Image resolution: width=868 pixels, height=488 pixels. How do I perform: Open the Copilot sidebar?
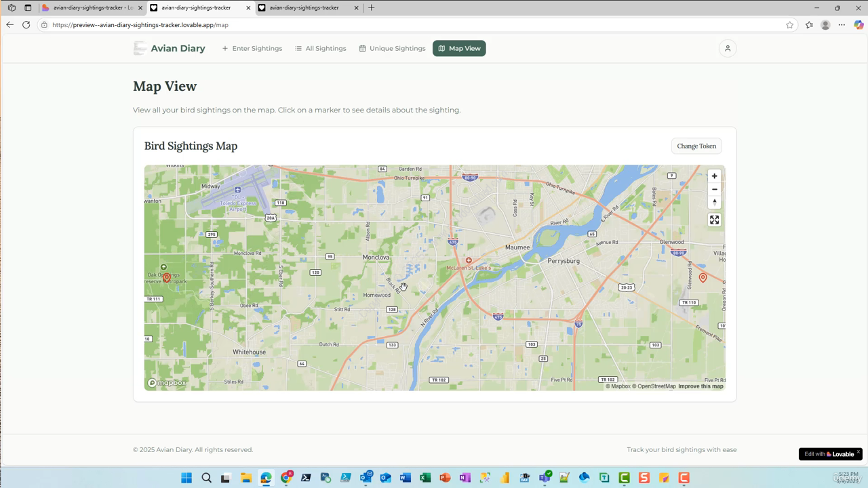[859, 25]
